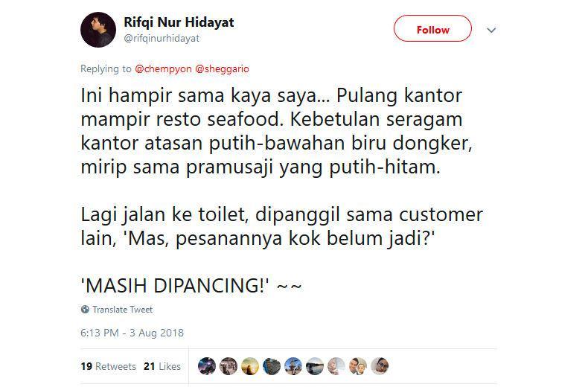Open the @chempyon mention link
This screenshot has height=390, width=588.
click(x=163, y=69)
